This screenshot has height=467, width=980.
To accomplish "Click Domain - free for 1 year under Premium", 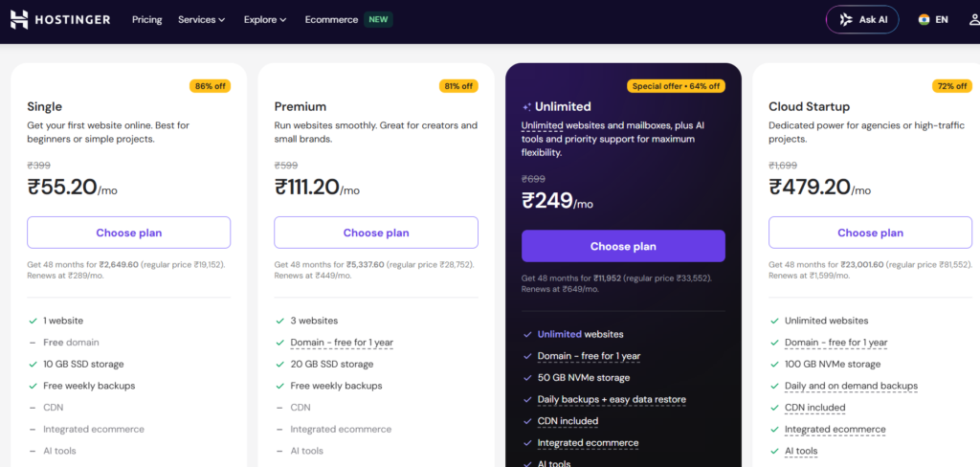I will (x=342, y=343).
